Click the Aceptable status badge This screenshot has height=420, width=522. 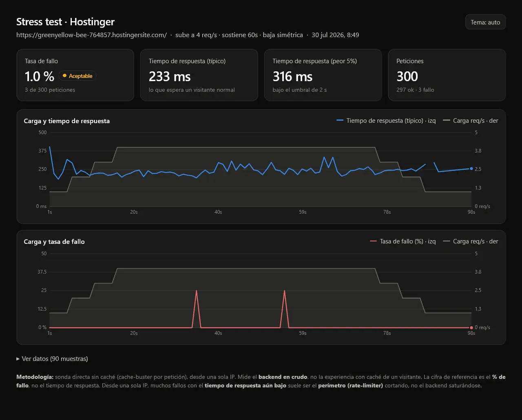point(77,76)
